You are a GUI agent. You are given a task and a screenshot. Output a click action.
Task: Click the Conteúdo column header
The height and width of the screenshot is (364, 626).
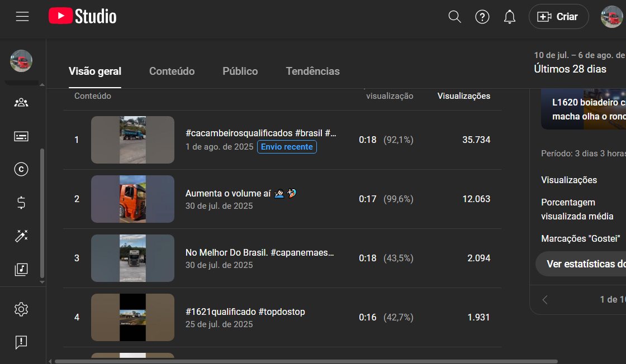pyautogui.click(x=93, y=96)
